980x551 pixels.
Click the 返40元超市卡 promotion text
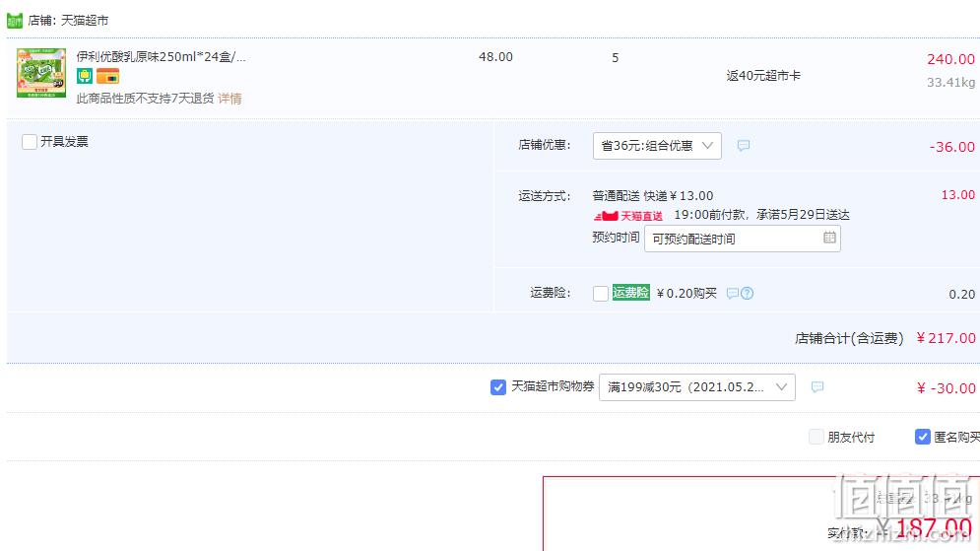763,76
